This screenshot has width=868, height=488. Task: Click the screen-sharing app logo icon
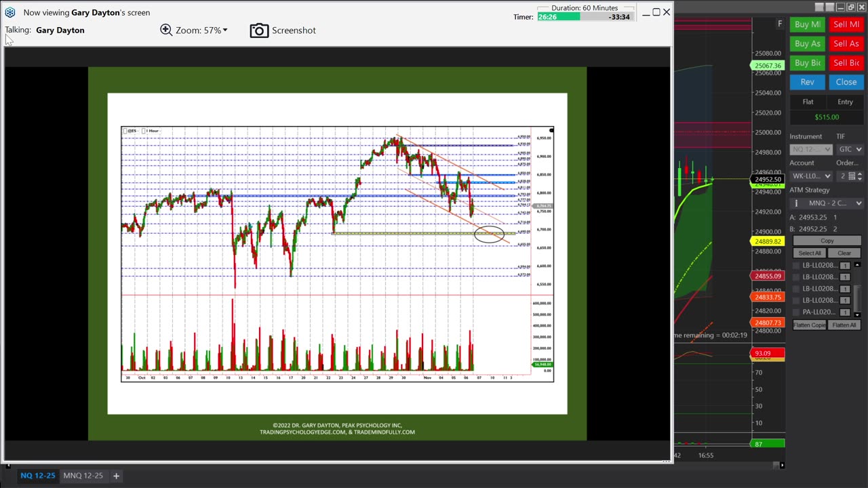click(x=9, y=12)
